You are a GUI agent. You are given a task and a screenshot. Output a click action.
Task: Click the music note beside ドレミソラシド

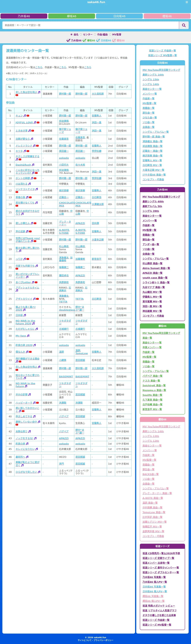(34, 146)
